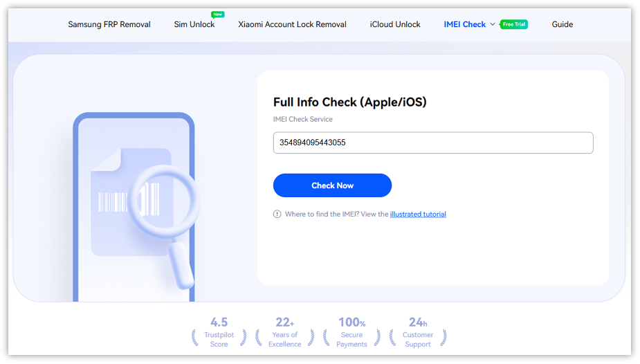Click the 4.5 Trustpilot Score badge
Viewport: 640px width, 364px height.
[x=219, y=333]
